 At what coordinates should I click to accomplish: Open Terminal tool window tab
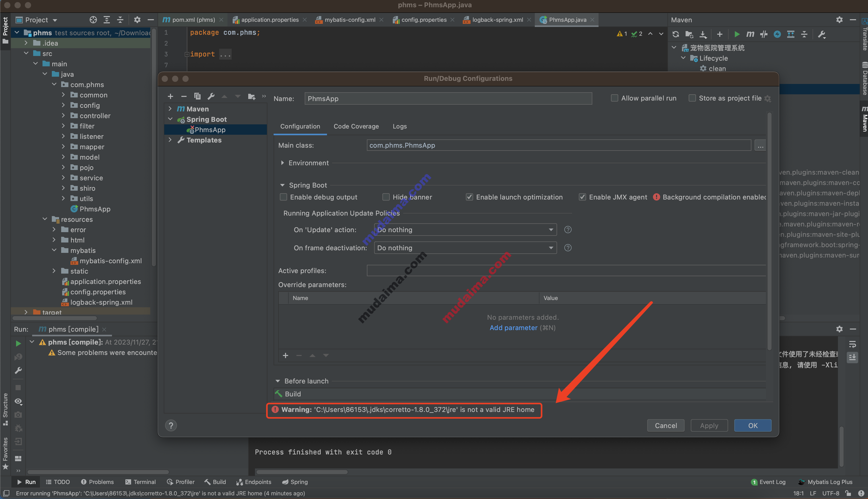(x=140, y=482)
